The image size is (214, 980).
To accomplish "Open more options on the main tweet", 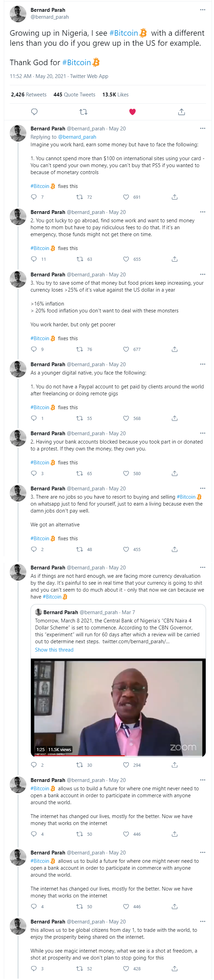I will pyautogui.click(x=203, y=10).
